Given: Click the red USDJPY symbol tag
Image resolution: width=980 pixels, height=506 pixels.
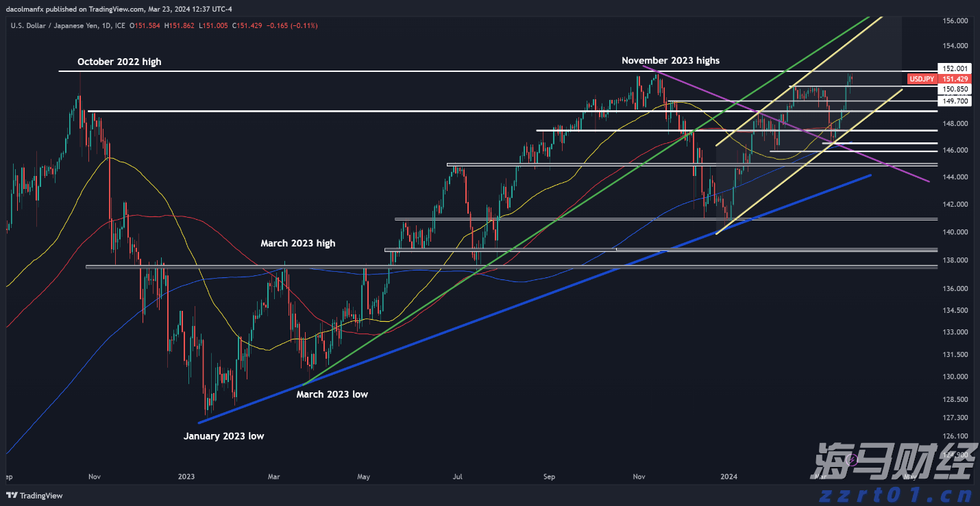Looking at the screenshot, I should [x=922, y=79].
